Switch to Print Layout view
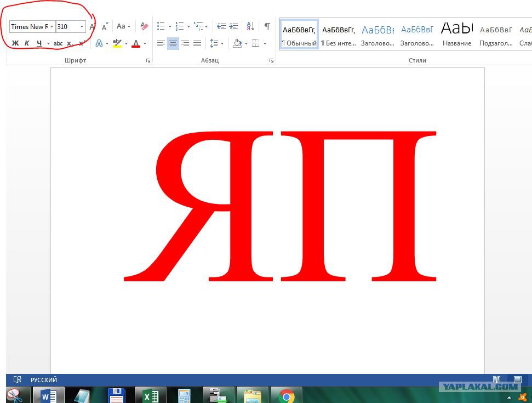The width and height of the screenshot is (532, 403). click(x=518, y=379)
